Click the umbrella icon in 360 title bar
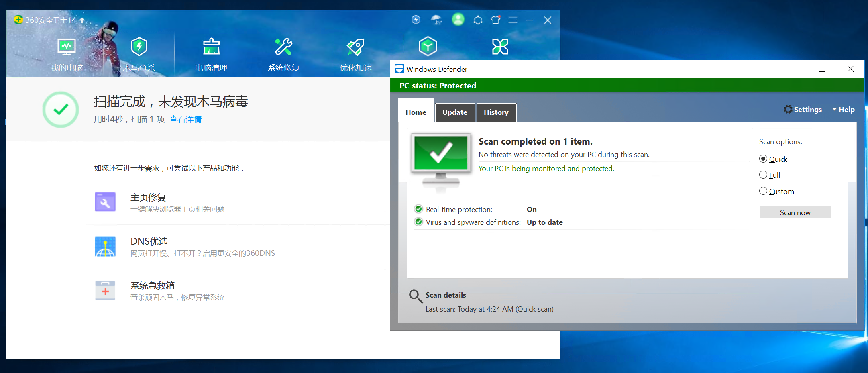The height and width of the screenshot is (373, 868). click(x=436, y=20)
